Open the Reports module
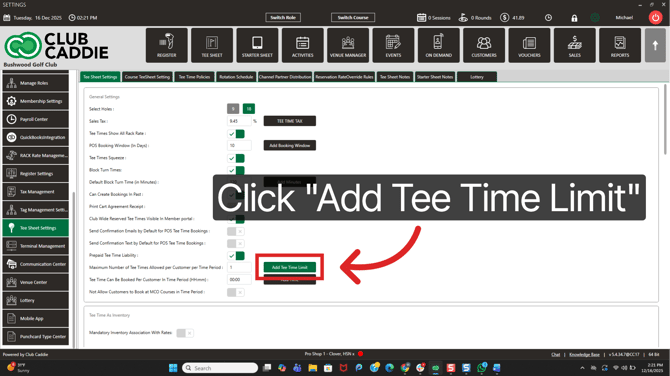The width and height of the screenshot is (670, 376). coord(620,45)
